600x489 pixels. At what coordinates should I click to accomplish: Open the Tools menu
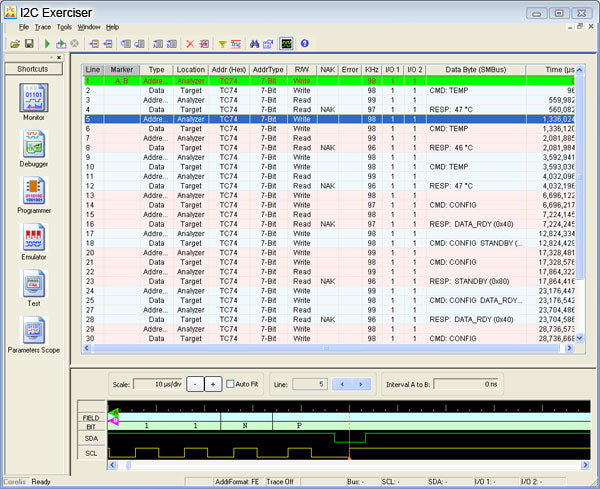(64, 27)
